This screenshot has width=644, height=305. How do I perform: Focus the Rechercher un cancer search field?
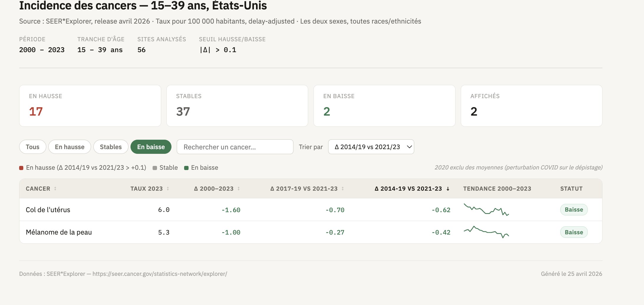pos(235,147)
